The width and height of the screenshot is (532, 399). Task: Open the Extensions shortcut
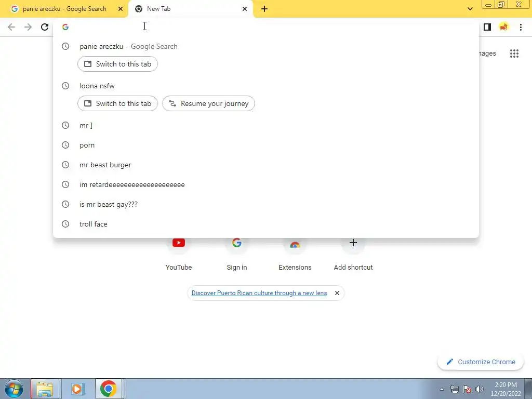point(295,254)
